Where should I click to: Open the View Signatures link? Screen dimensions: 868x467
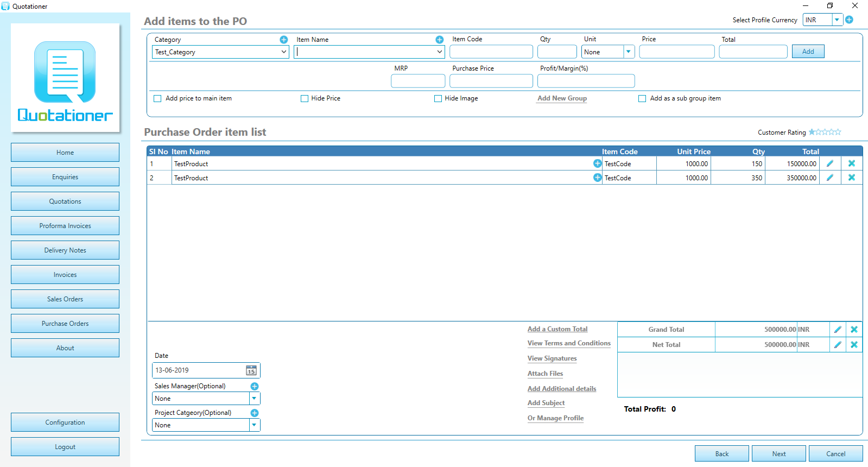point(552,358)
